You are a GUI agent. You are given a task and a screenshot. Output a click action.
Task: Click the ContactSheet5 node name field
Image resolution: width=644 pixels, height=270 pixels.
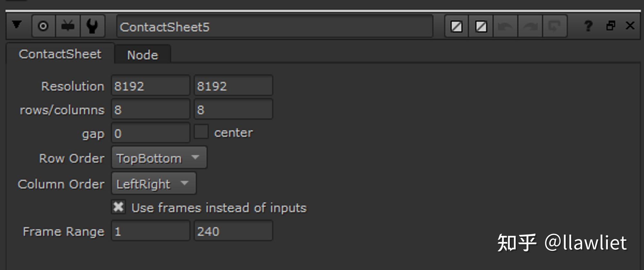pos(274,27)
